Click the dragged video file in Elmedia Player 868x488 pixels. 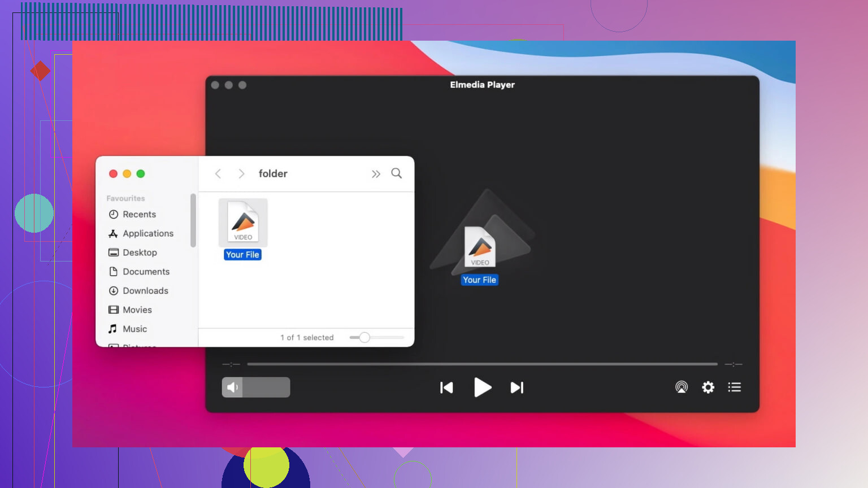(480, 247)
